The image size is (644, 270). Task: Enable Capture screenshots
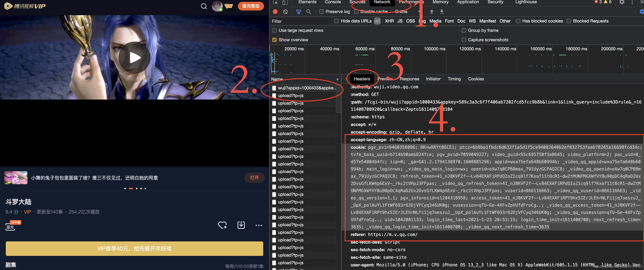click(464, 40)
